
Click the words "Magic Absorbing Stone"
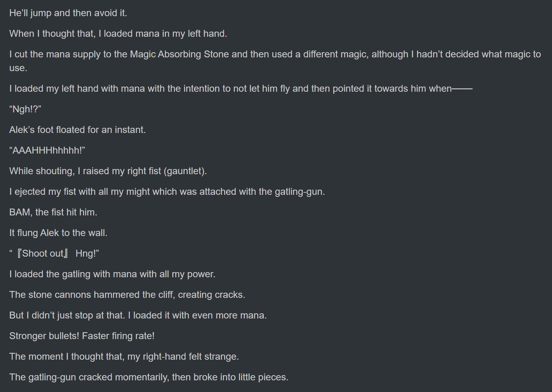click(179, 54)
